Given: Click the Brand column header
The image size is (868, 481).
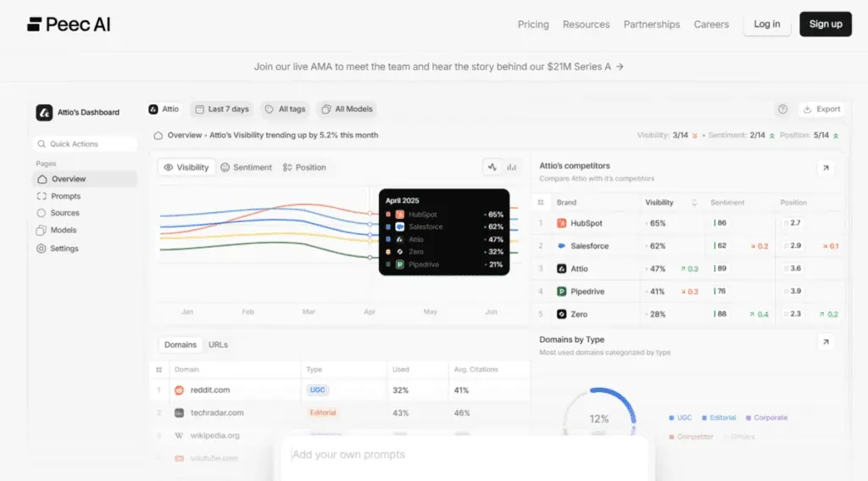Looking at the screenshot, I should 566,203.
